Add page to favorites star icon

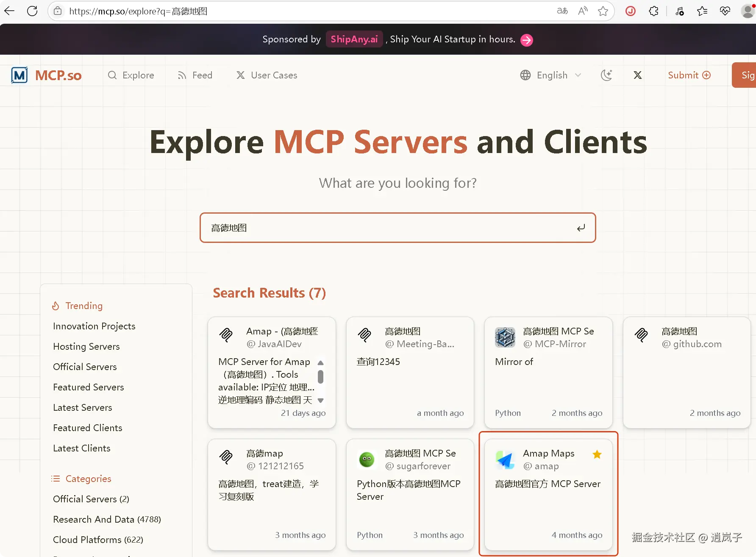click(x=603, y=11)
